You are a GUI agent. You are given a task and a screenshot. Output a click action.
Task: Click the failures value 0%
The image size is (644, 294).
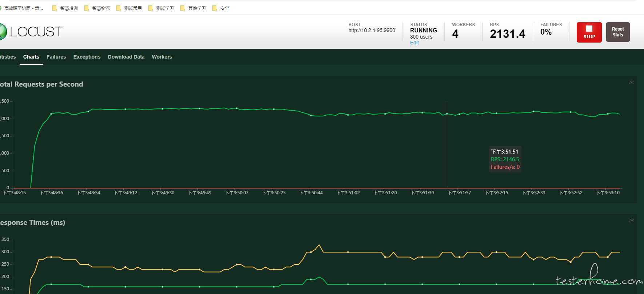click(546, 32)
